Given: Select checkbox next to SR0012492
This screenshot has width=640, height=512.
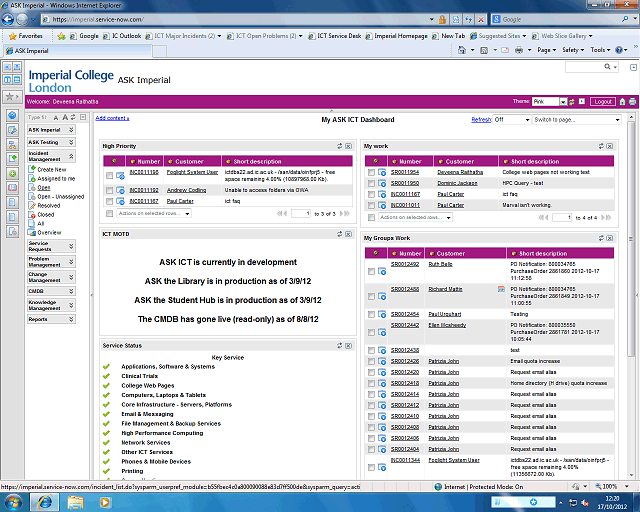Looking at the screenshot, I should coord(371,271).
